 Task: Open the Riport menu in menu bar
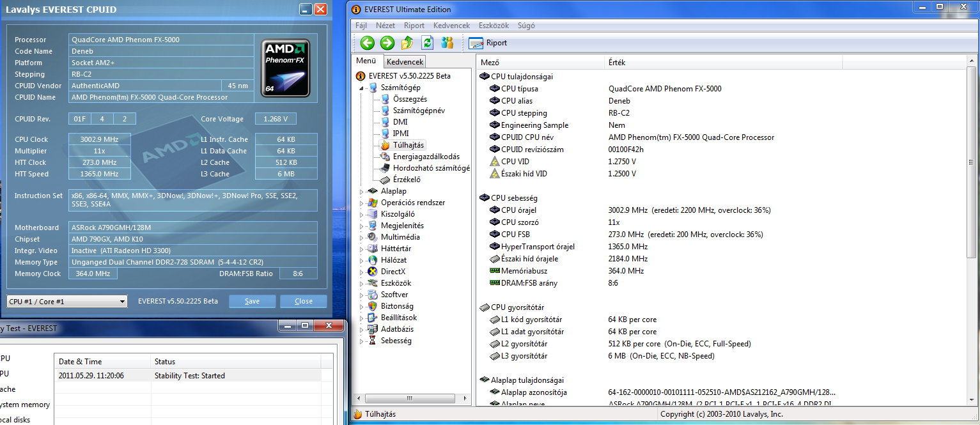point(414,26)
